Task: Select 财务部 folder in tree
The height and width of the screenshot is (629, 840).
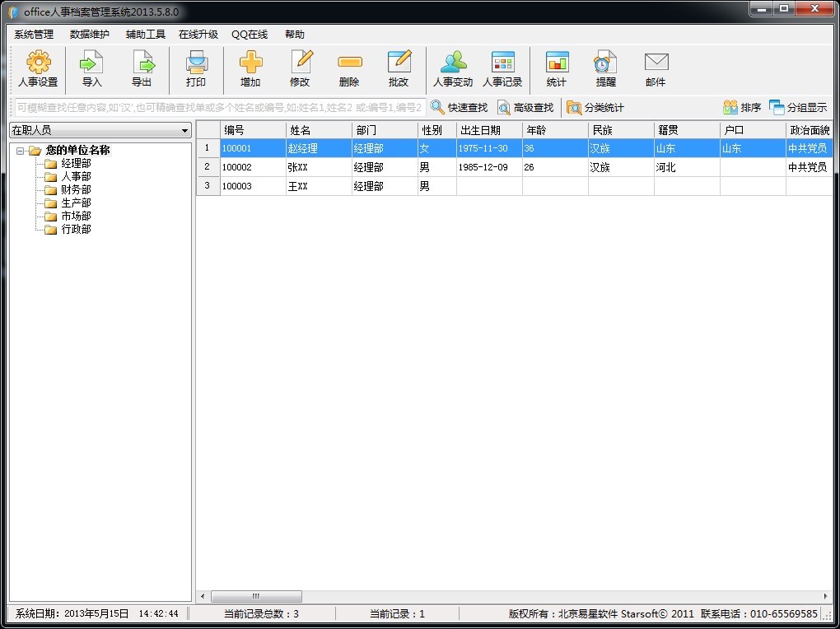Action: [x=75, y=190]
